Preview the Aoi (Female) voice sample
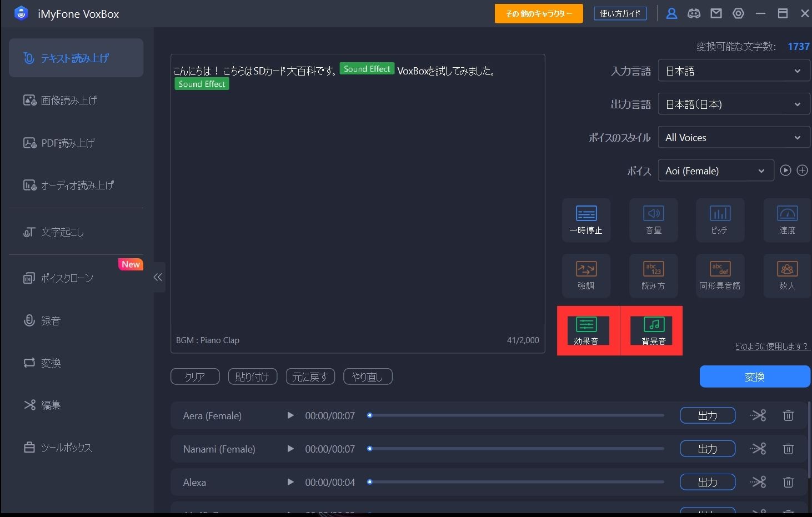 tap(785, 170)
